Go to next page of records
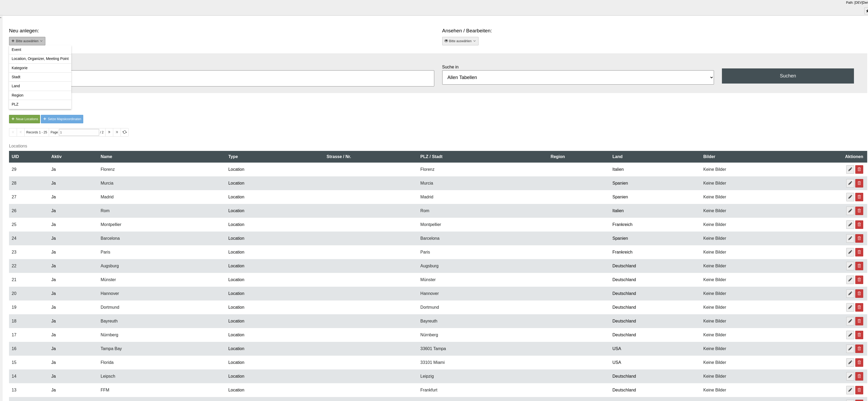Image resolution: width=868 pixels, height=401 pixels. (x=109, y=132)
